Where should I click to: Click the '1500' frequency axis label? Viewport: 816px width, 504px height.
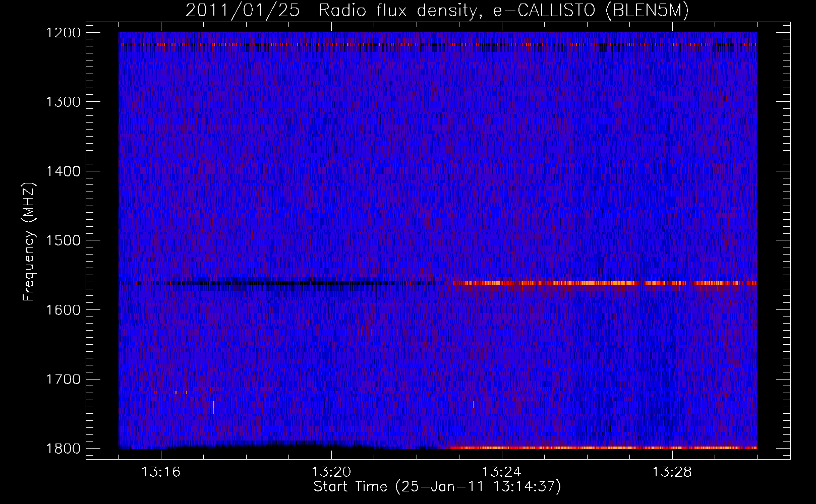[x=63, y=240]
